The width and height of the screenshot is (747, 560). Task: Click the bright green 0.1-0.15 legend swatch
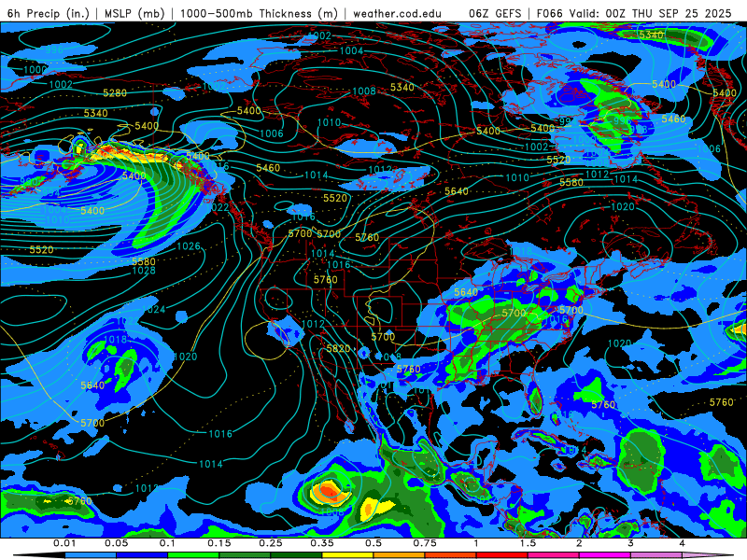click(193, 555)
